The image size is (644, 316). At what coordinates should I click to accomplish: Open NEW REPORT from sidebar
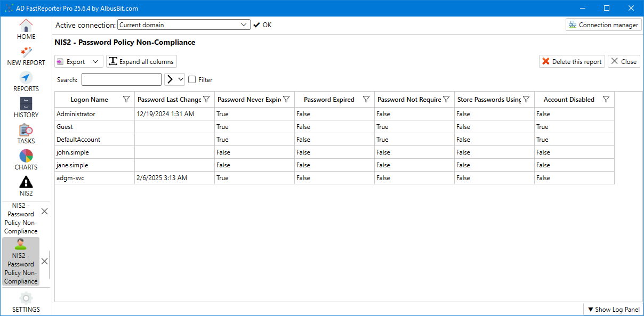pyautogui.click(x=26, y=56)
